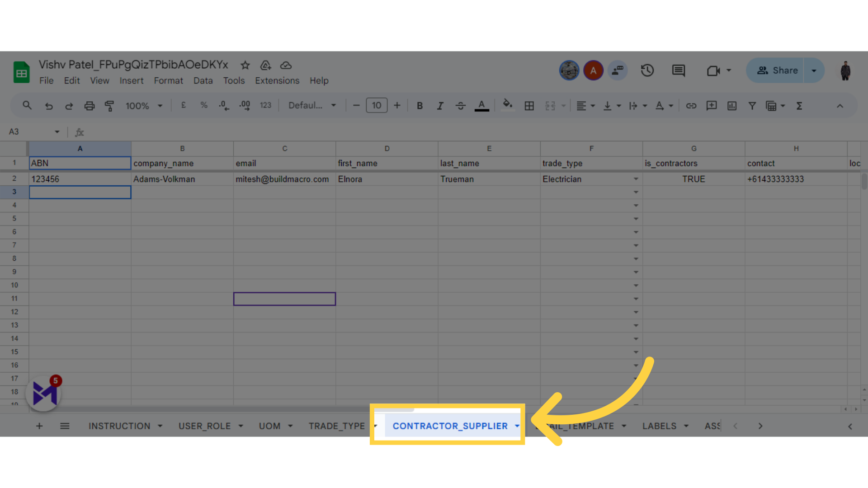Click the move-to-Drive folder icon

[x=266, y=66]
